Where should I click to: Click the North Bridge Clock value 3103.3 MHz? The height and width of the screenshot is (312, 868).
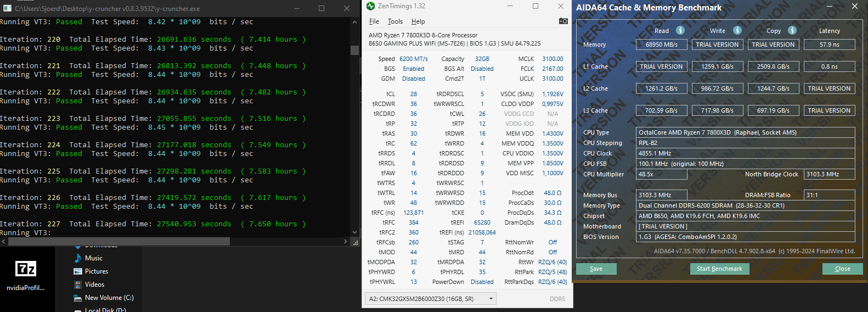[830, 174]
